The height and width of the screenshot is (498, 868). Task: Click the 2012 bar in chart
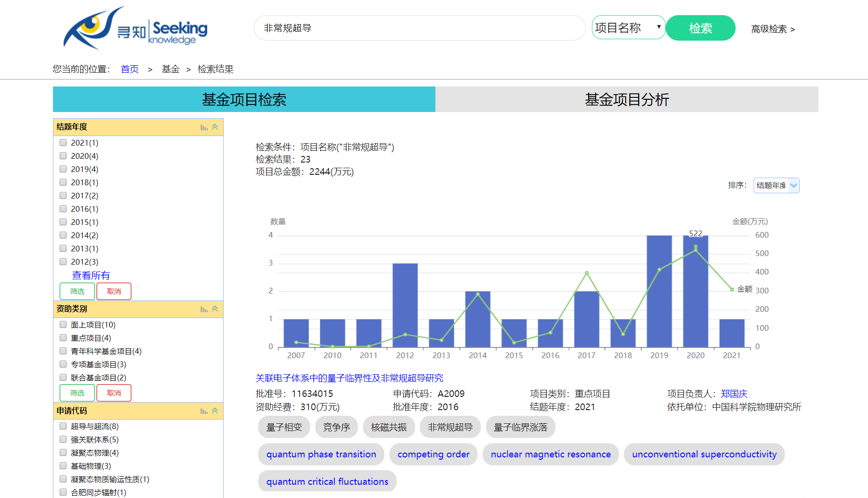405,305
